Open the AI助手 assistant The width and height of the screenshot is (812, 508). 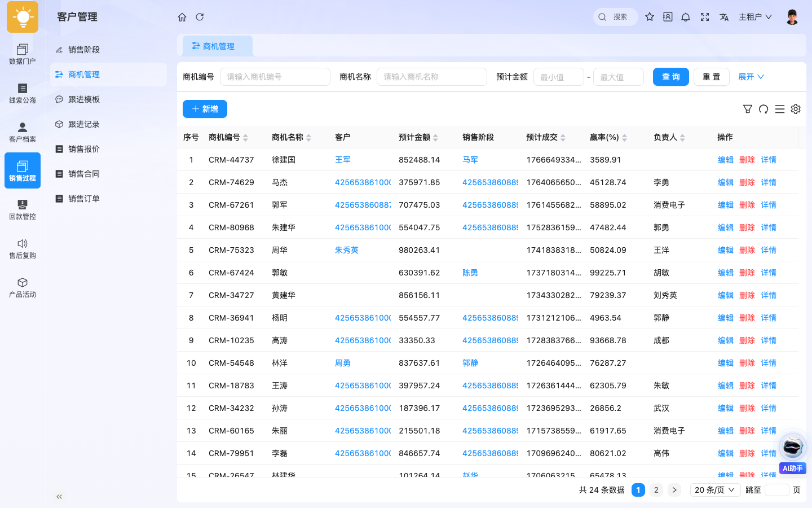793,453
